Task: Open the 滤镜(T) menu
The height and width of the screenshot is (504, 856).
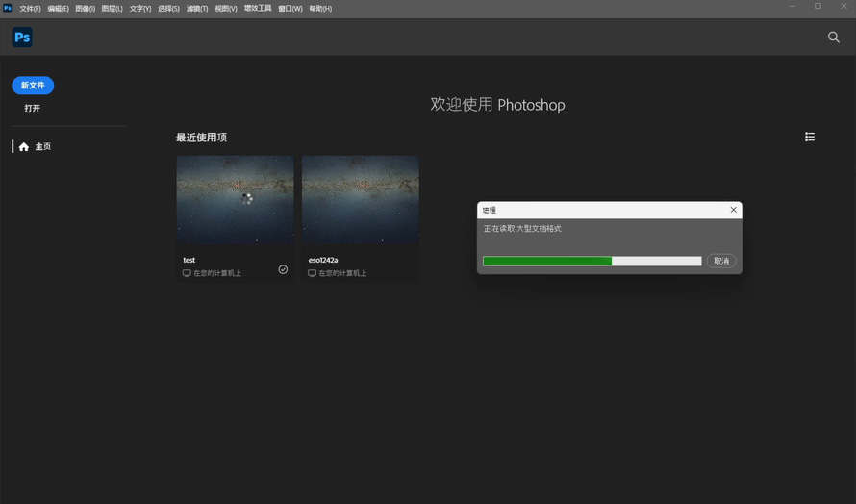Action: pos(197,9)
